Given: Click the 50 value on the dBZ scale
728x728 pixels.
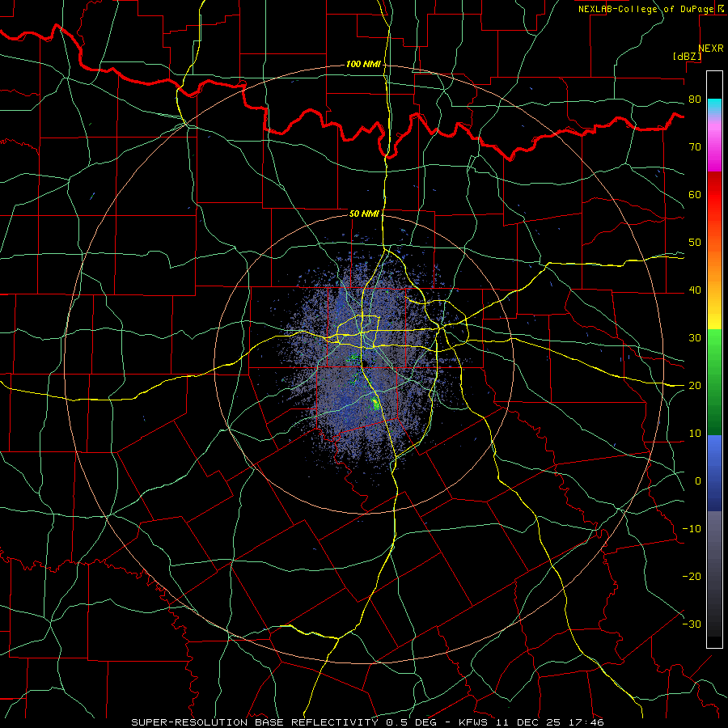Looking at the screenshot, I should [695, 243].
